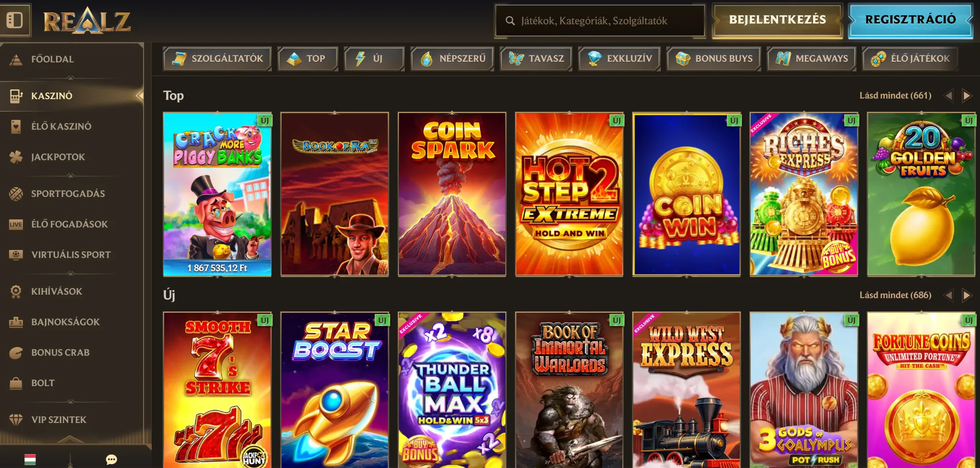
Task: Show previous games in Top row
Action: point(948,96)
